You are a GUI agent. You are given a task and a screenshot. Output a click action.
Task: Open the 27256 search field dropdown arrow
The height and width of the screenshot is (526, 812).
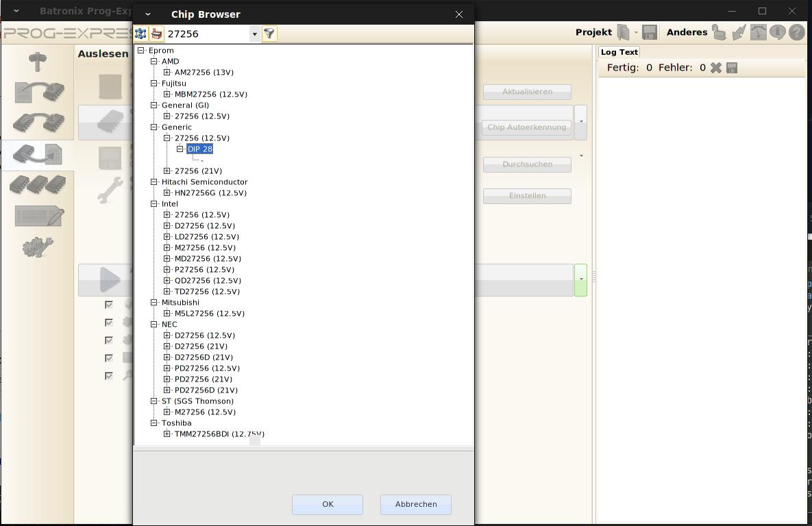coord(254,34)
